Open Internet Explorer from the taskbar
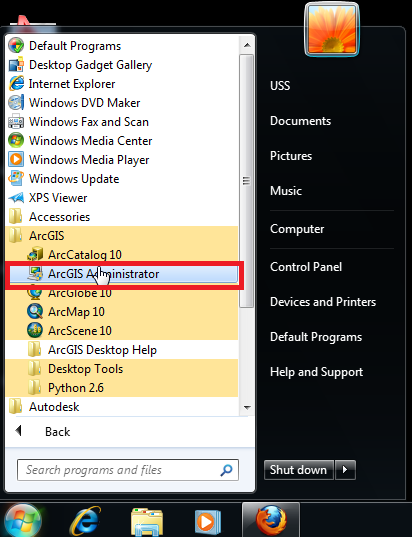The image size is (412, 537). (x=85, y=522)
